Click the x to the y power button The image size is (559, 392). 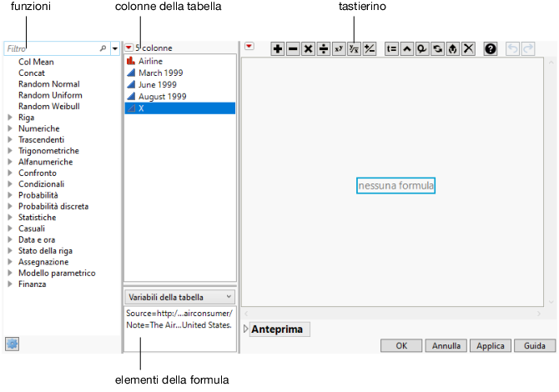[339, 49]
